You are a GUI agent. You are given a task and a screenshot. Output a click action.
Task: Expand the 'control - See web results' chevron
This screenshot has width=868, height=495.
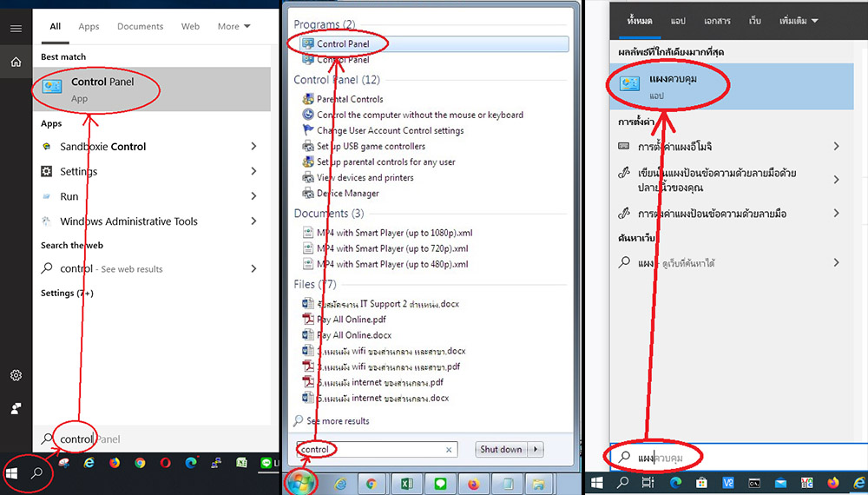click(x=253, y=268)
